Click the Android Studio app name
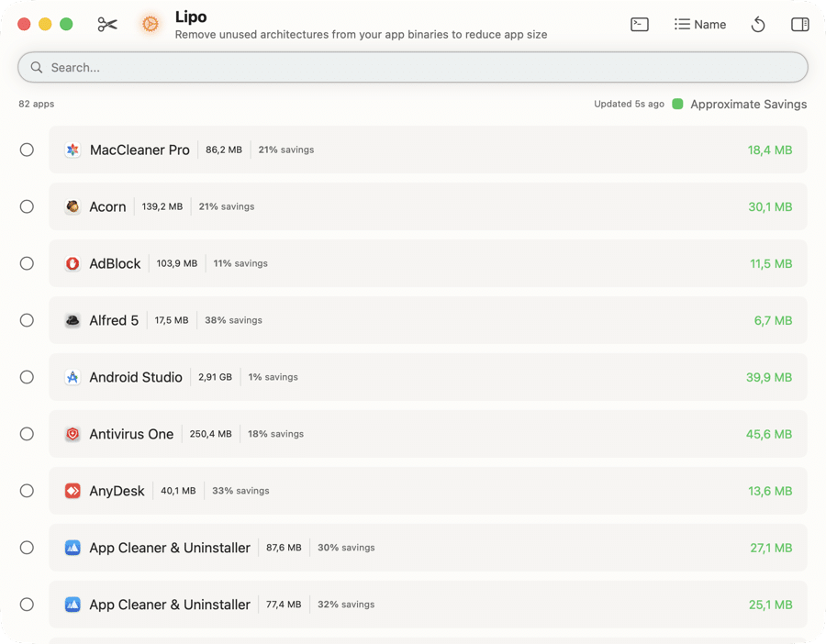 click(x=136, y=378)
